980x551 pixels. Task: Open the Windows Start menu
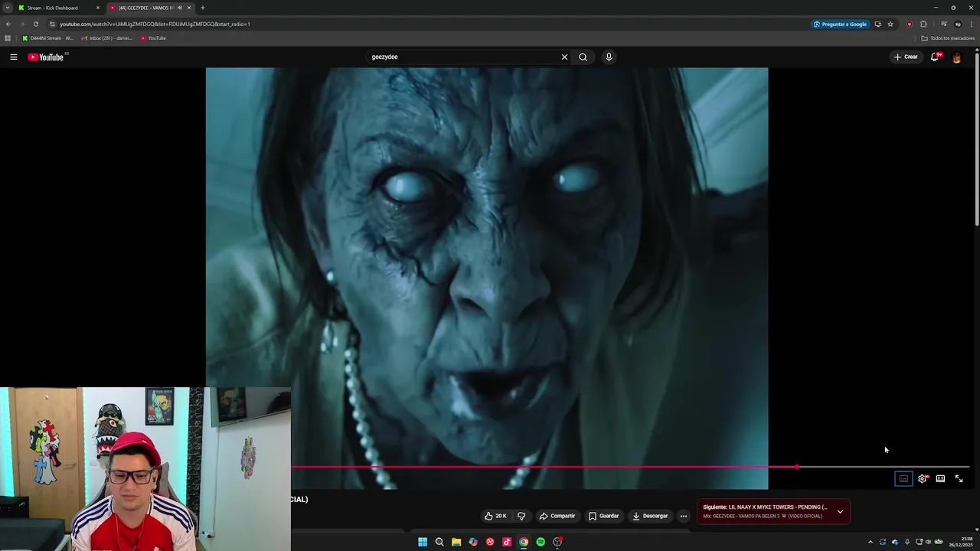pos(423,542)
